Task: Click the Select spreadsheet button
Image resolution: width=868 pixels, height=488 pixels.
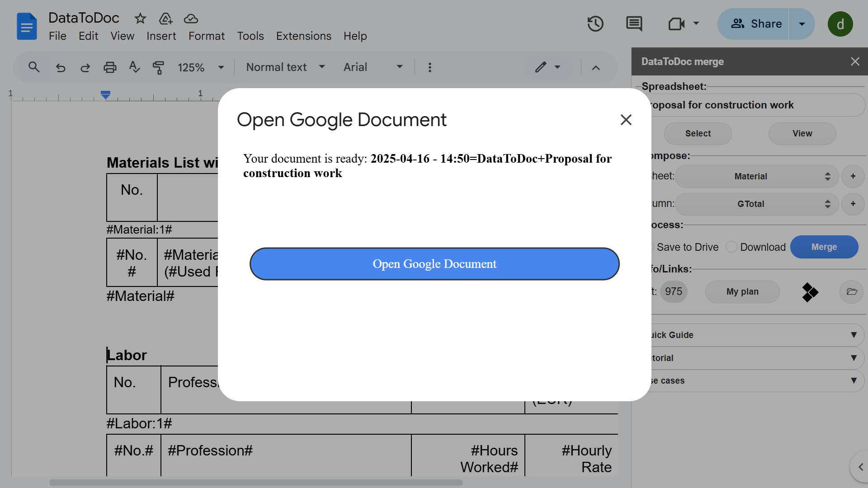Action: tap(698, 134)
